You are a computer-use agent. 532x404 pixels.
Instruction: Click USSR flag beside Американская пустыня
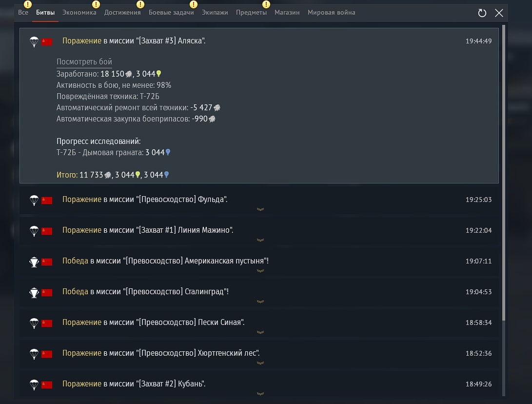pos(47,262)
